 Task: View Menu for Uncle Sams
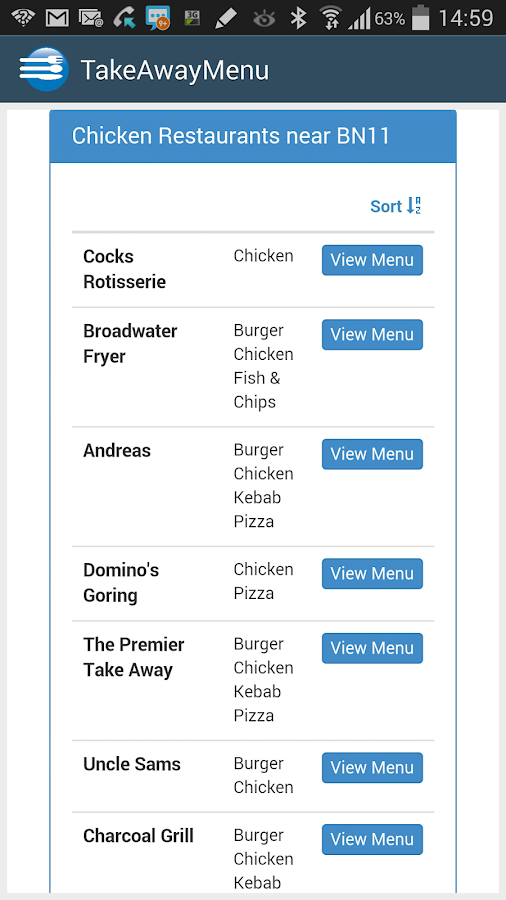pos(372,767)
